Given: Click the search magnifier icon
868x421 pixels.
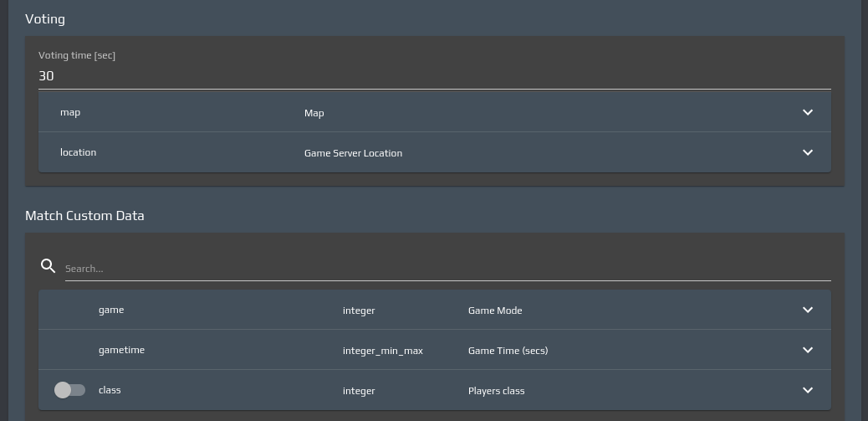Looking at the screenshot, I should pyautogui.click(x=49, y=266).
